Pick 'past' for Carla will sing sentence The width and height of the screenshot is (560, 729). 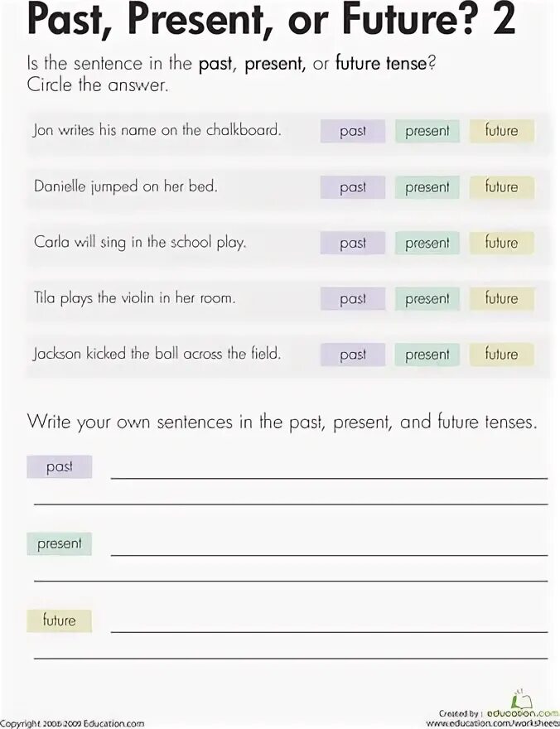tap(353, 243)
